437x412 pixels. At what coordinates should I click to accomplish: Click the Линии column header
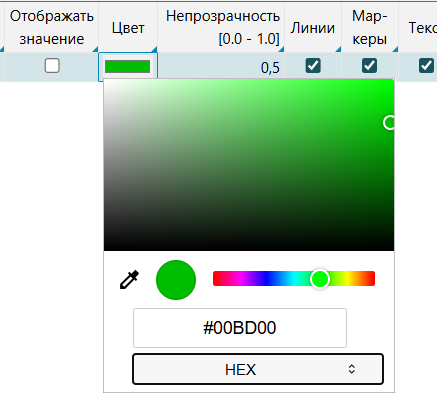click(313, 28)
